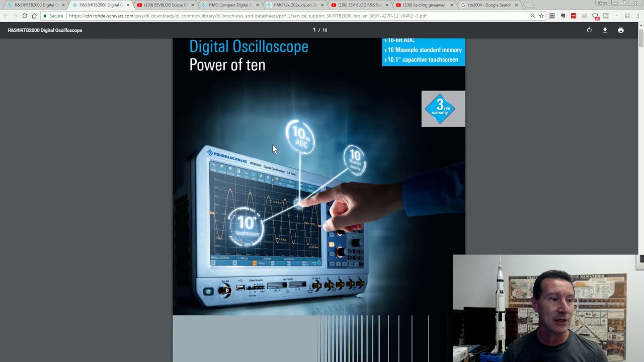Screen dimensions: 644x362
Task: Go back to previous page
Action: tap(6, 16)
